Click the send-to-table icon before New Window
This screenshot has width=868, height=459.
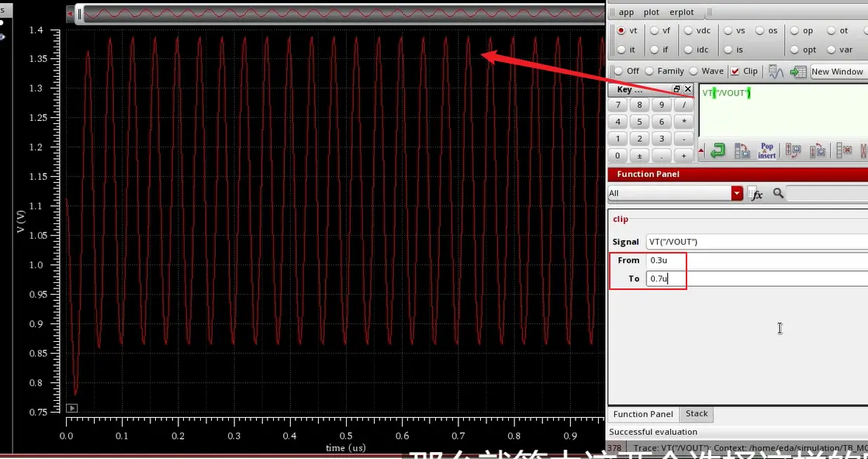(x=797, y=71)
